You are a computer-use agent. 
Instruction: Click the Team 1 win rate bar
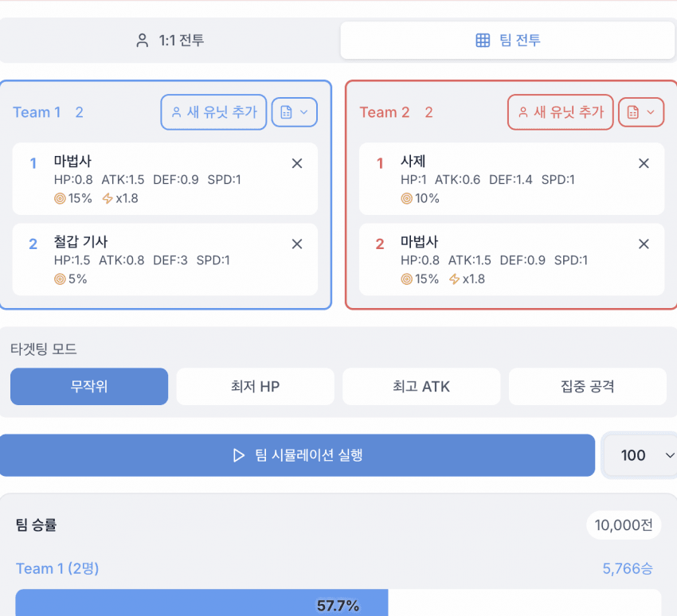click(202, 605)
